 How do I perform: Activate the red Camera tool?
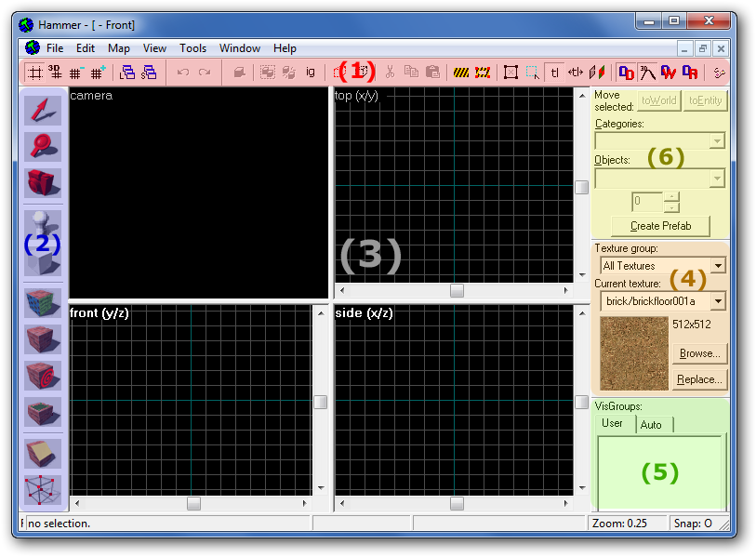point(43,182)
